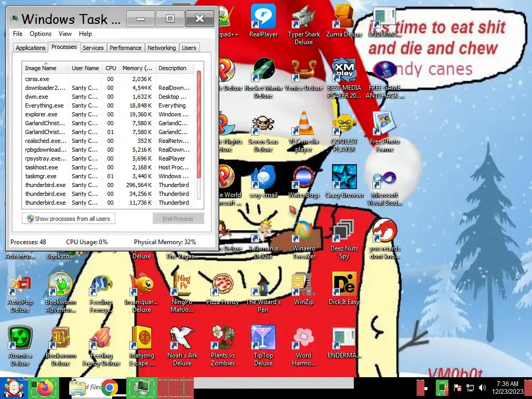The image size is (532, 399).
Task: Launch the VLC media player icon
Action: tap(303, 132)
